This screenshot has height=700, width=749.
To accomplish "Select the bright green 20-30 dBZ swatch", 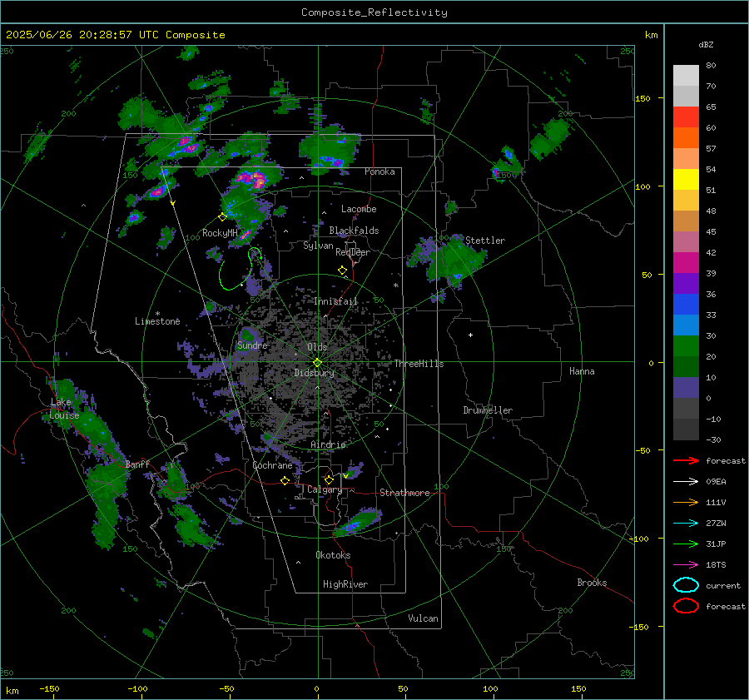I will (686, 346).
